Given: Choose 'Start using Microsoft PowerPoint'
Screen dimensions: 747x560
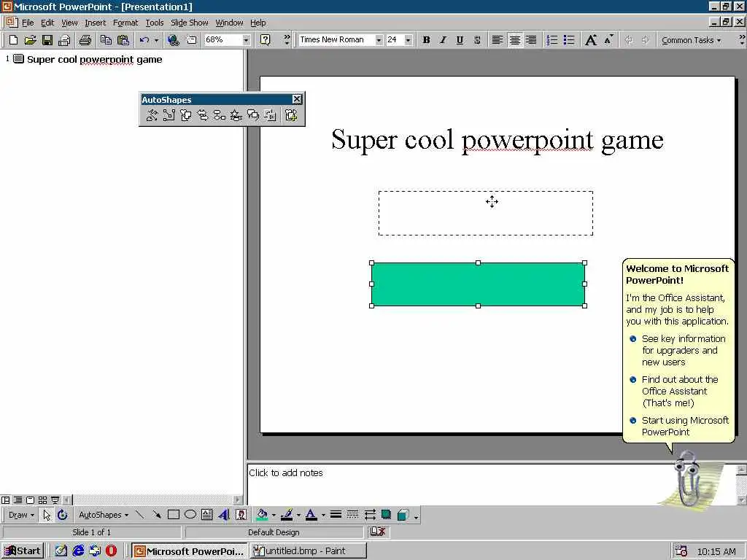Looking at the screenshot, I should tap(685, 426).
